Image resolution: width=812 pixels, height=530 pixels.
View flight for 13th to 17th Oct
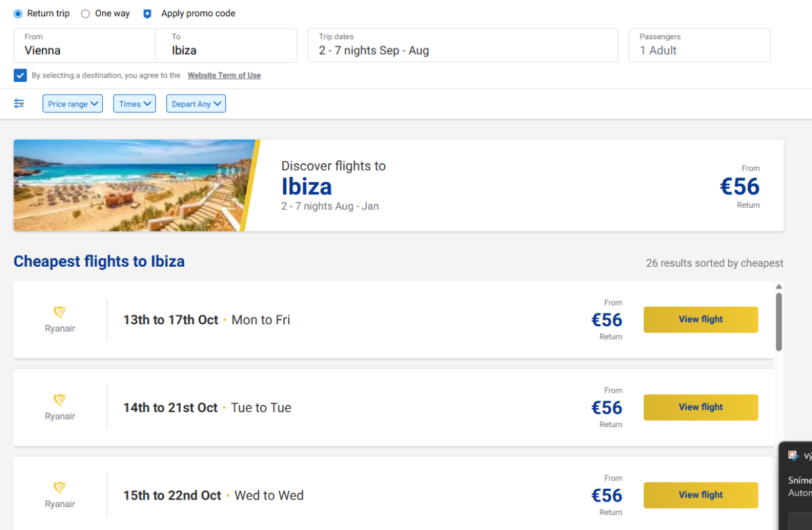click(x=700, y=319)
